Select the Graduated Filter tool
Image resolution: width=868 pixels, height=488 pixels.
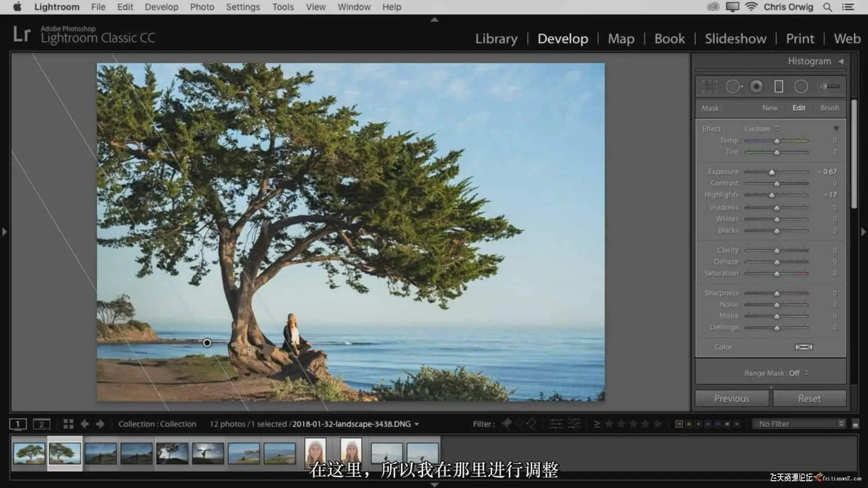click(778, 86)
